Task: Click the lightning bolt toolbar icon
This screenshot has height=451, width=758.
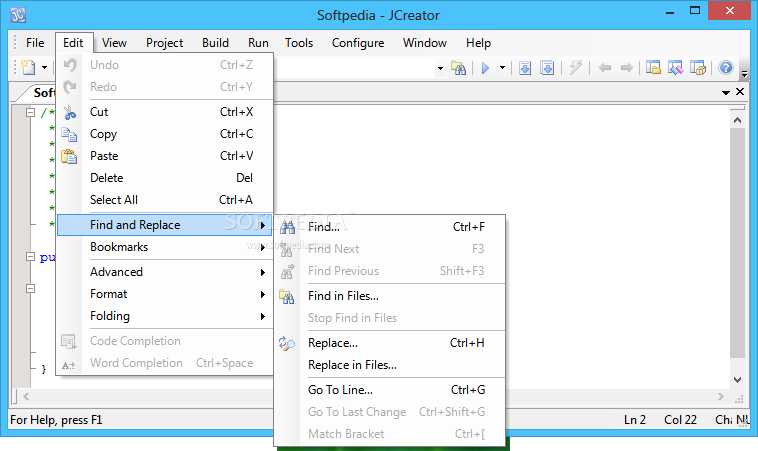Action: click(x=575, y=68)
